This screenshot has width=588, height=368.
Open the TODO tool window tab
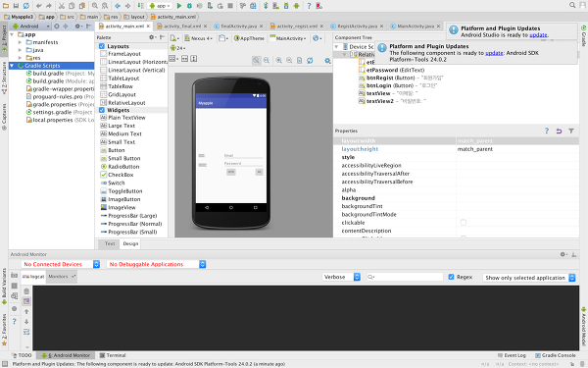[23, 355]
